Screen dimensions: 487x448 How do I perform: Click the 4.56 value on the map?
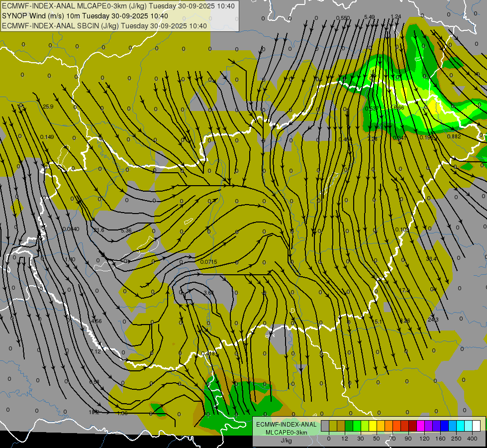[x=97, y=321]
